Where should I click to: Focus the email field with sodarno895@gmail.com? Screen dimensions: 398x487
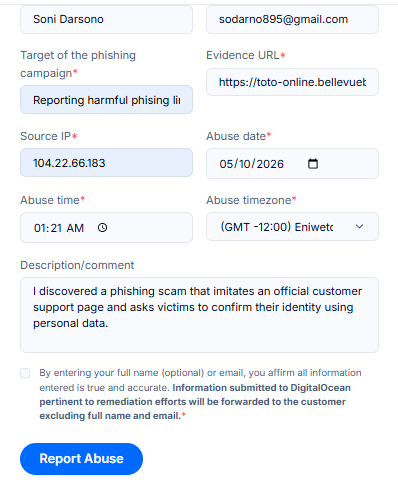(292, 19)
